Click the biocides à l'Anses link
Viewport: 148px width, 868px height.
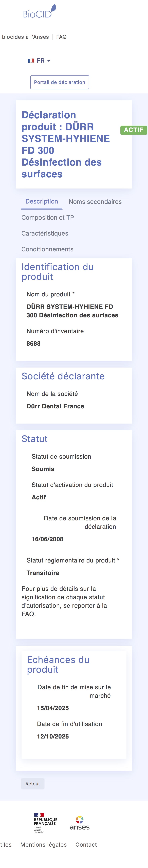(x=25, y=37)
